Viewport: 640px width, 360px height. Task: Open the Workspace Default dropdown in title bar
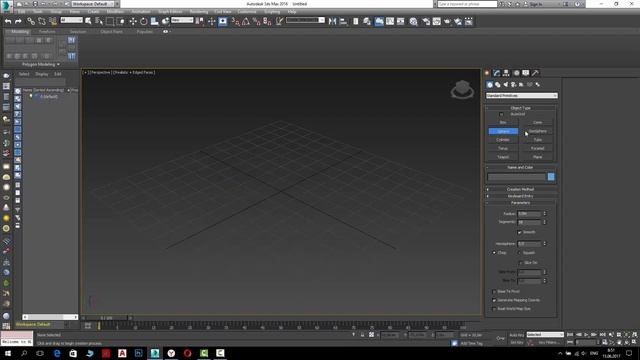point(93,4)
